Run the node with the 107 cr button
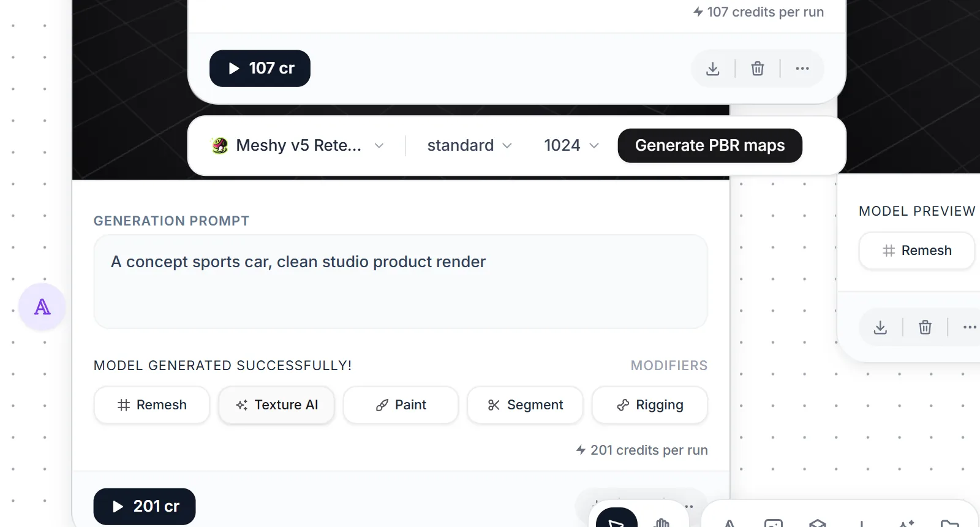980x527 pixels. tap(260, 68)
